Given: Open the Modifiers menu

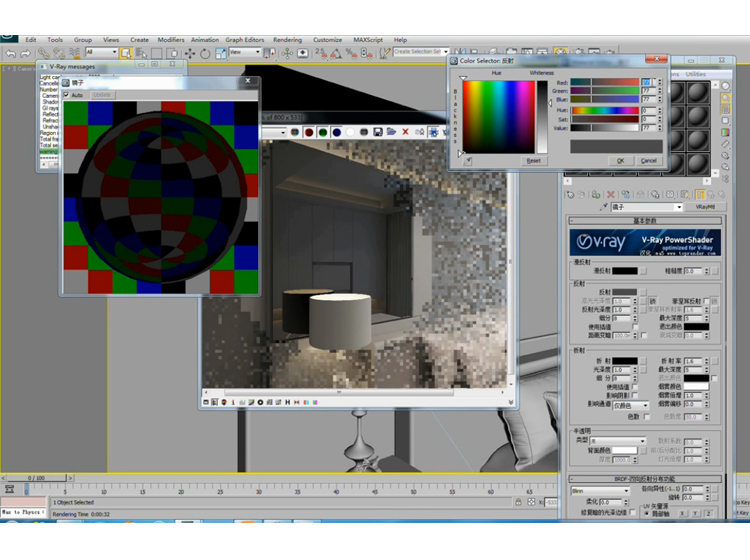Looking at the screenshot, I should pos(171,40).
